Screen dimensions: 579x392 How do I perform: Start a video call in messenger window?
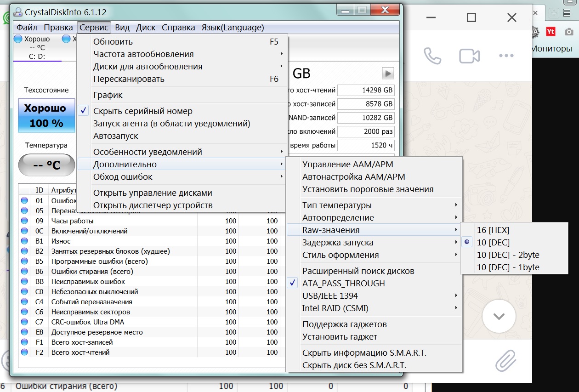point(469,56)
